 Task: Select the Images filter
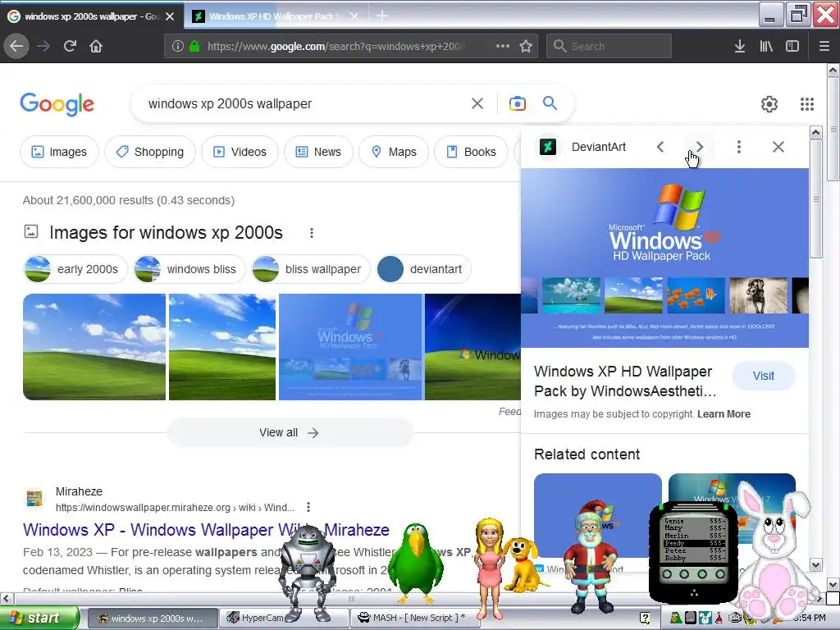click(x=59, y=152)
